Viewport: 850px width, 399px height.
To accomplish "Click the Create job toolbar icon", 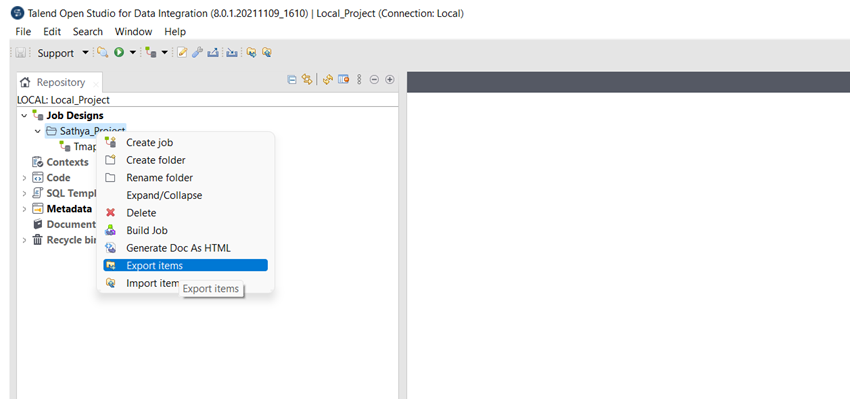I will click(151, 53).
